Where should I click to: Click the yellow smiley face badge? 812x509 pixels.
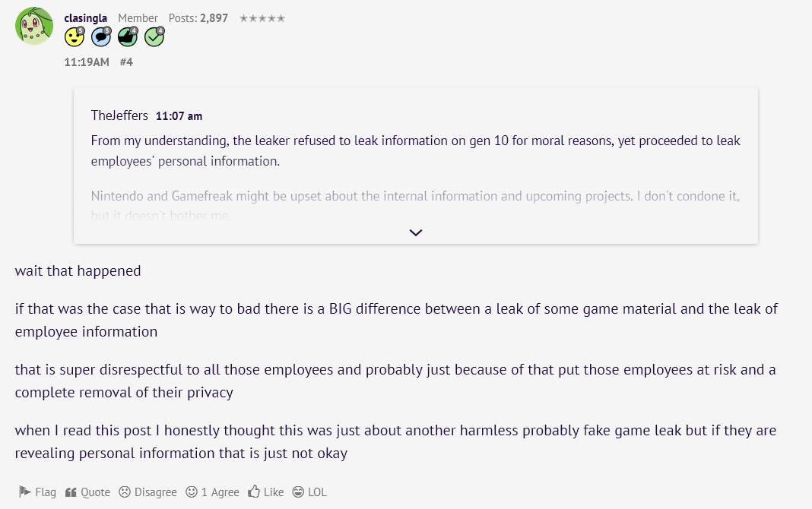(75, 36)
